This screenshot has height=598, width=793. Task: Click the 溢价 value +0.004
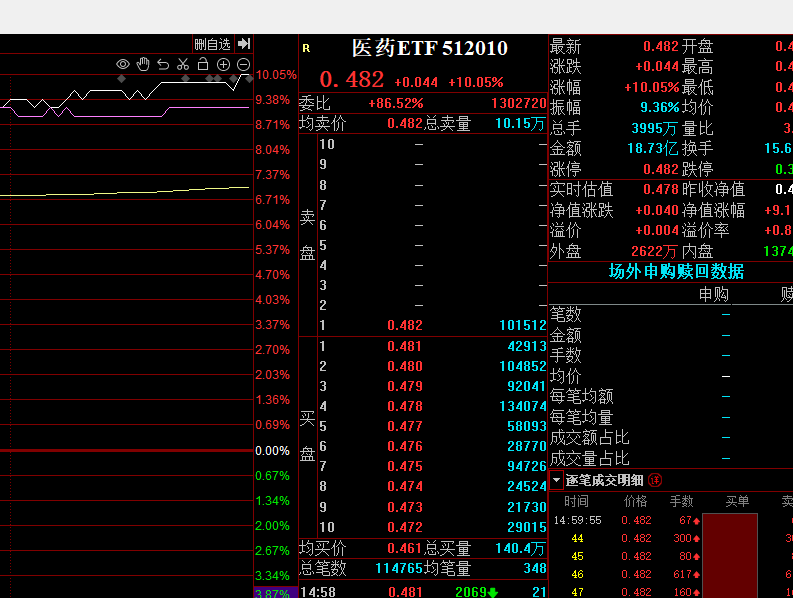coord(657,231)
